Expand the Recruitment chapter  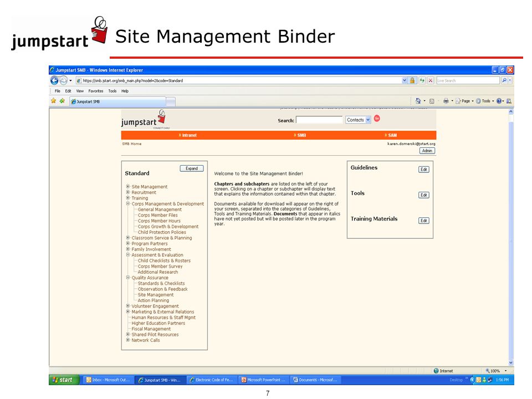128,192
